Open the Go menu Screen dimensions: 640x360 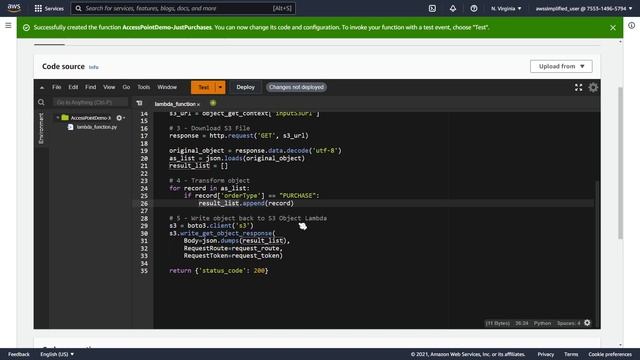tap(126, 87)
